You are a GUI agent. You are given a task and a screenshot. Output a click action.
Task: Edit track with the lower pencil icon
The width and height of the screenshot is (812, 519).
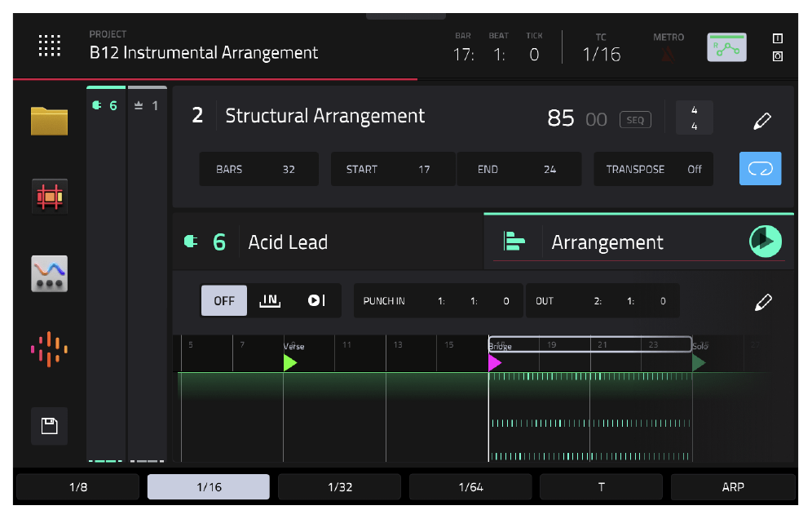click(x=763, y=302)
